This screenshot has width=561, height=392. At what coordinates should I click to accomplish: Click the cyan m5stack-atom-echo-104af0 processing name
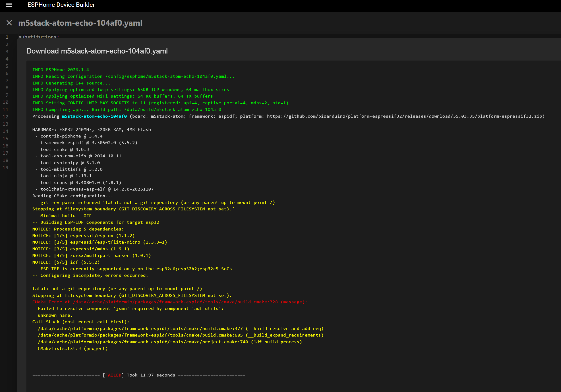(x=94, y=116)
